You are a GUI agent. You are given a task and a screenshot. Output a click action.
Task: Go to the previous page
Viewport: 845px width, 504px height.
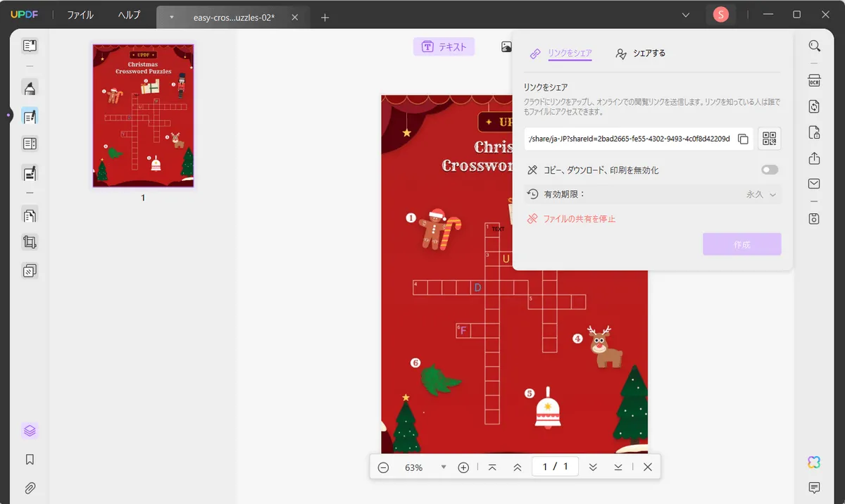(518, 467)
